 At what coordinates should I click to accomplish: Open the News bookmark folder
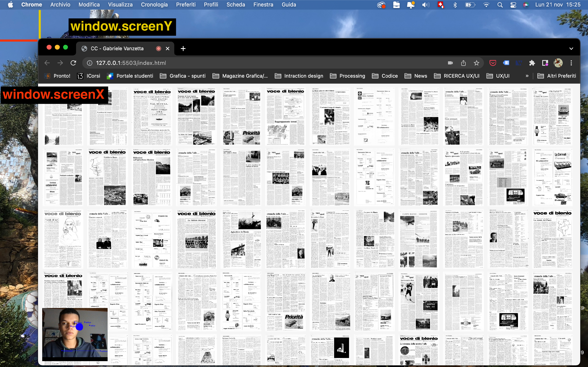(416, 76)
